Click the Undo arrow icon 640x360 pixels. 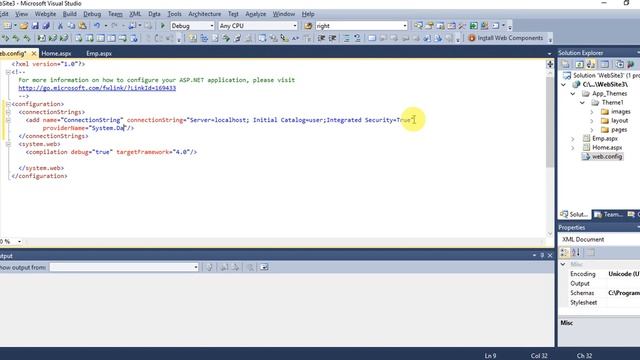(97, 26)
